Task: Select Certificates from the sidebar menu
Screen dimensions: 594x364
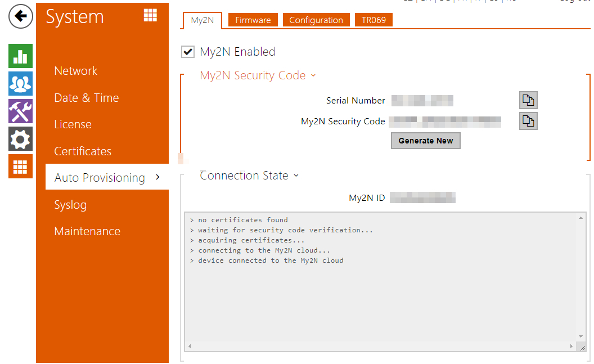Action: click(x=83, y=151)
